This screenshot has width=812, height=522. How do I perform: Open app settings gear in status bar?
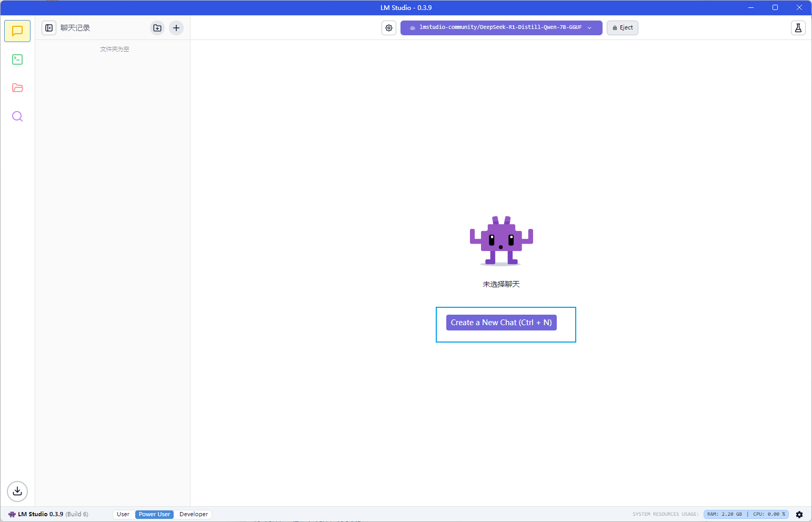[x=799, y=515]
